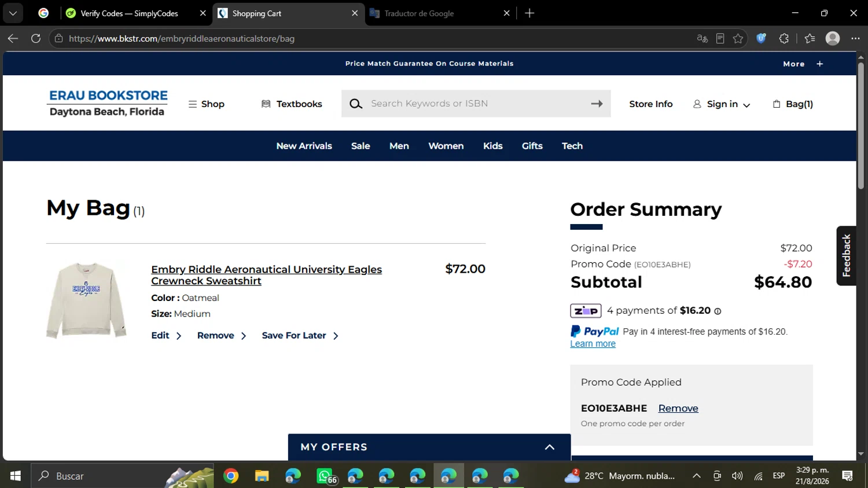Click the page vertical scrollbar thumb

tap(861, 125)
